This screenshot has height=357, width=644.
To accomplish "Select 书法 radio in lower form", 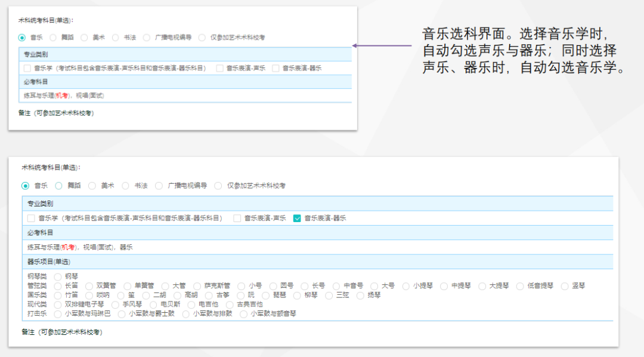I will (125, 186).
